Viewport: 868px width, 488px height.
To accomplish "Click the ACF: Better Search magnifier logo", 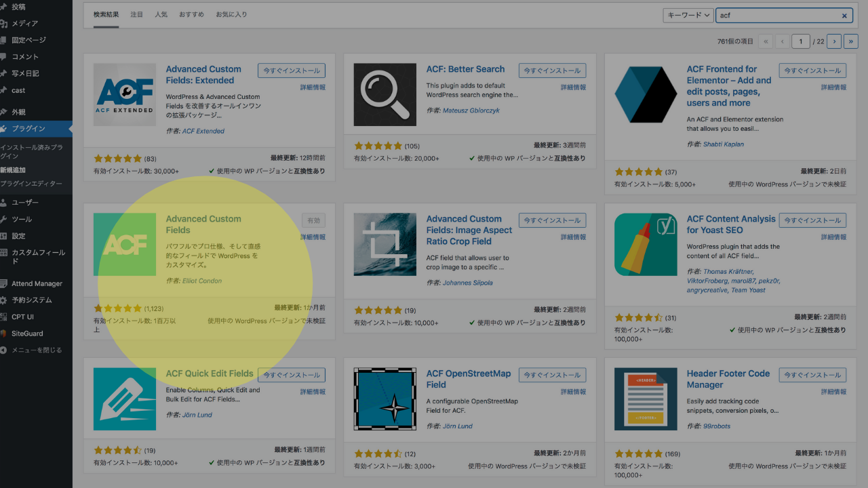I will point(385,95).
